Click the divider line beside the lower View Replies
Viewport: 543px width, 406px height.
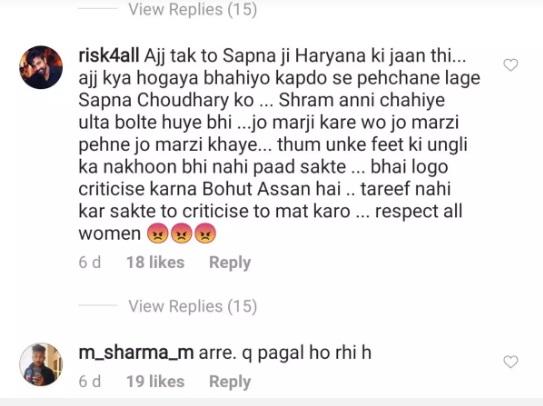pos(98,306)
